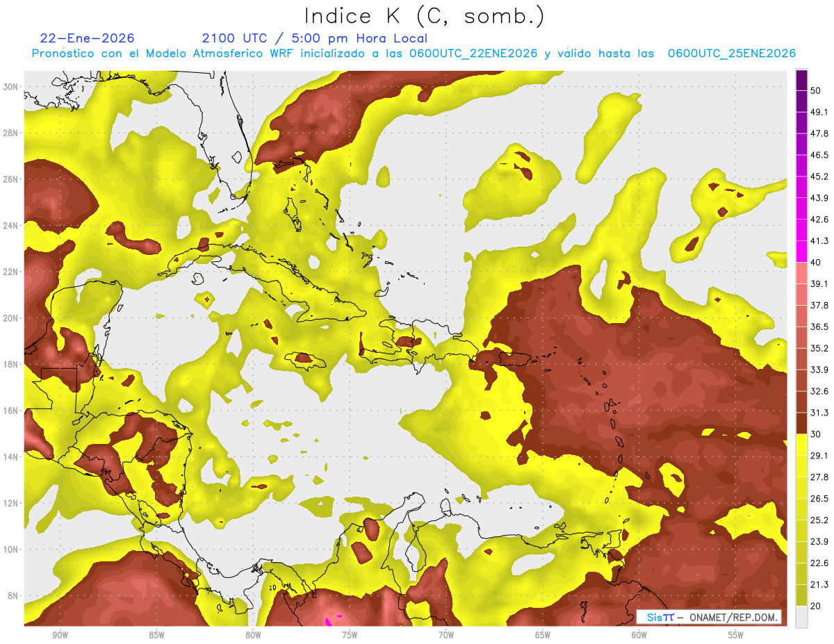This screenshot has height=644, width=834.
Task: Click the latitude axis label "12N"
Action: pos(10,503)
